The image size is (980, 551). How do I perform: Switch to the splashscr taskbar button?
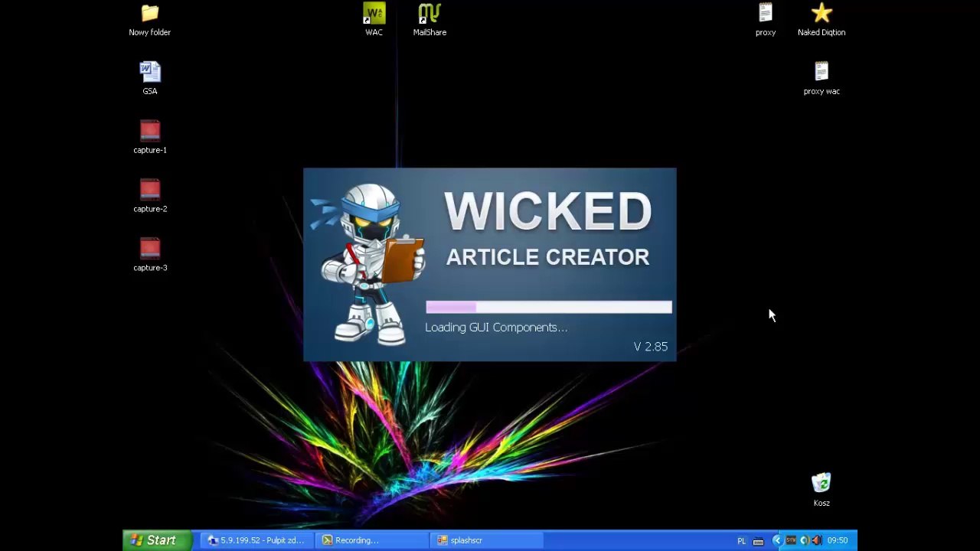pyautogui.click(x=487, y=540)
